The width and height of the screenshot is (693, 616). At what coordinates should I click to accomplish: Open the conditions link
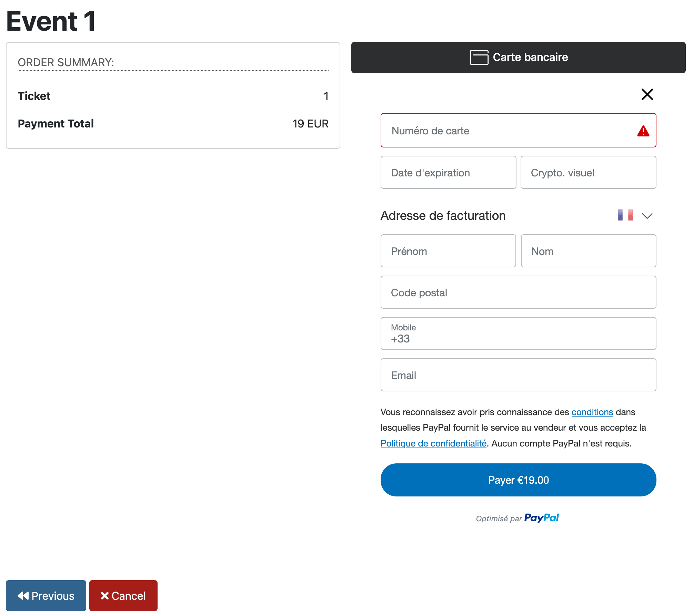pos(592,412)
